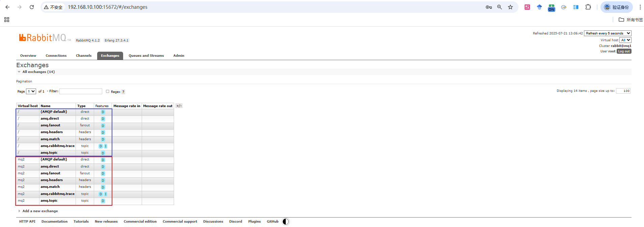Screen dimensions: 644x227
Task: Open amq.headers exchange in mq2 vhost
Action: tap(52, 180)
